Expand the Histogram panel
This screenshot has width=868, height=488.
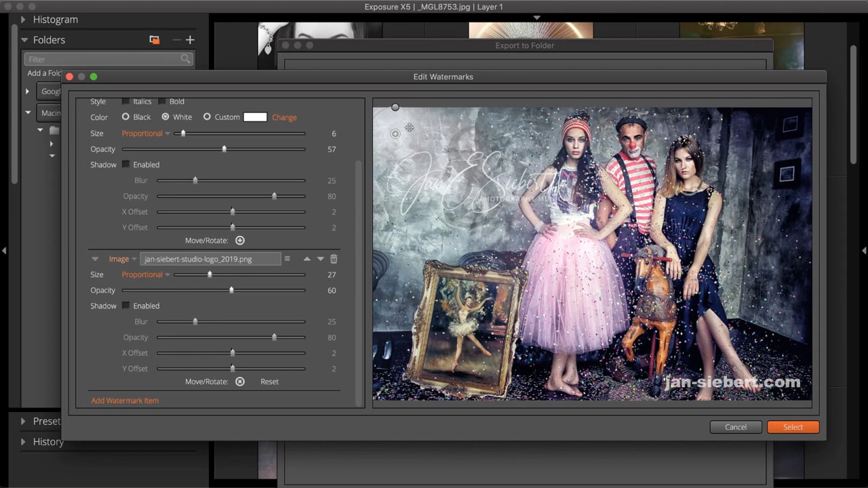pos(24,20)
